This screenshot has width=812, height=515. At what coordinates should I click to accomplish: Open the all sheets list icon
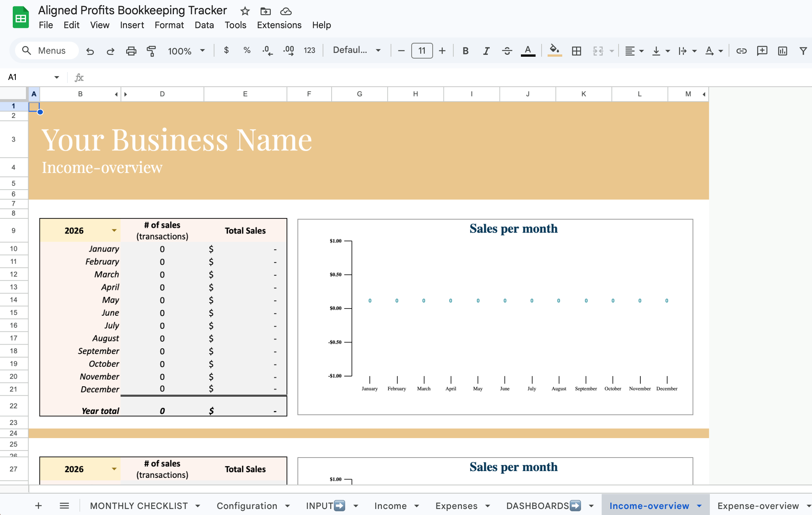click(64, 506)
